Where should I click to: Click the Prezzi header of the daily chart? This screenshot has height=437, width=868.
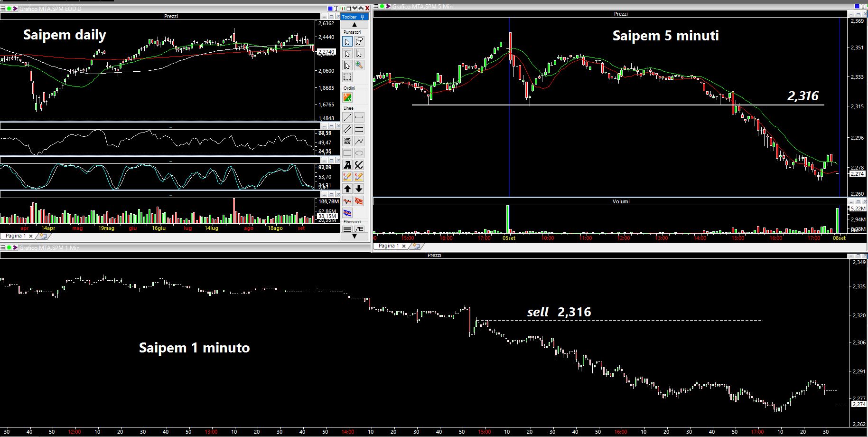click(171, 16)
